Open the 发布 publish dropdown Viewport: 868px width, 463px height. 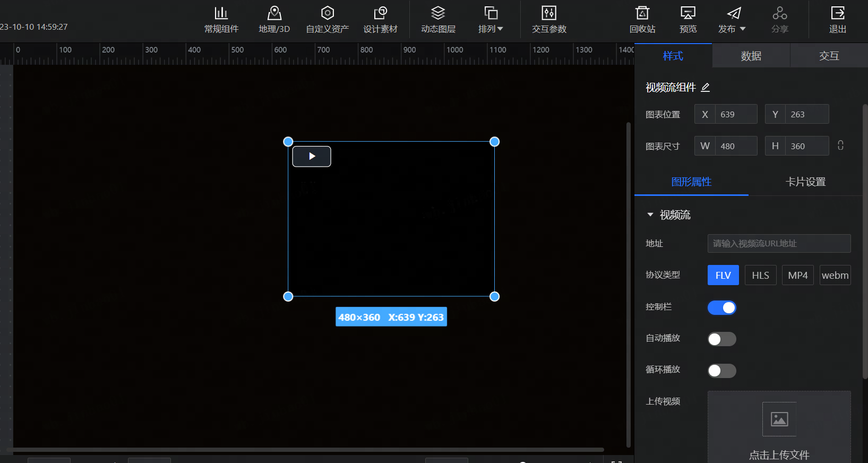(732, 20)
